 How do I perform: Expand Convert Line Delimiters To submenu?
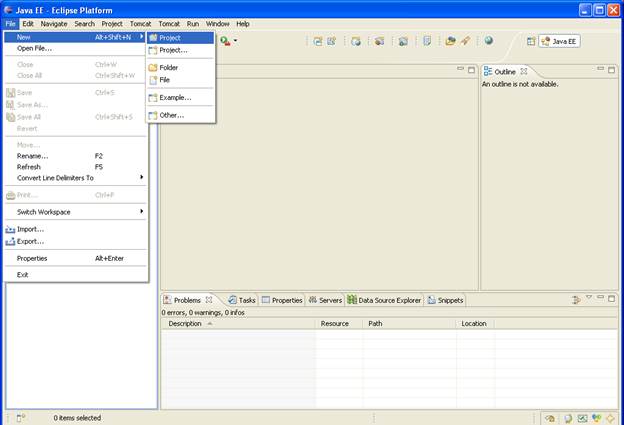coord(75,178)
